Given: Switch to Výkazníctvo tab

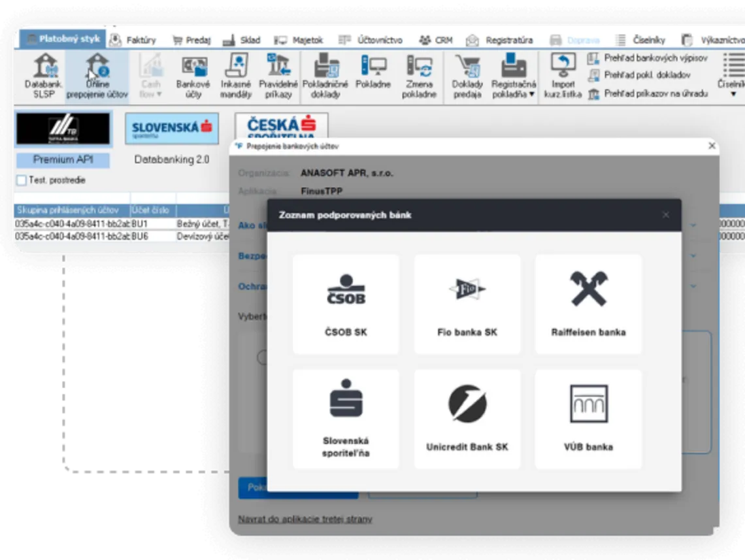Looking at the screenshot, I should 713,41.
